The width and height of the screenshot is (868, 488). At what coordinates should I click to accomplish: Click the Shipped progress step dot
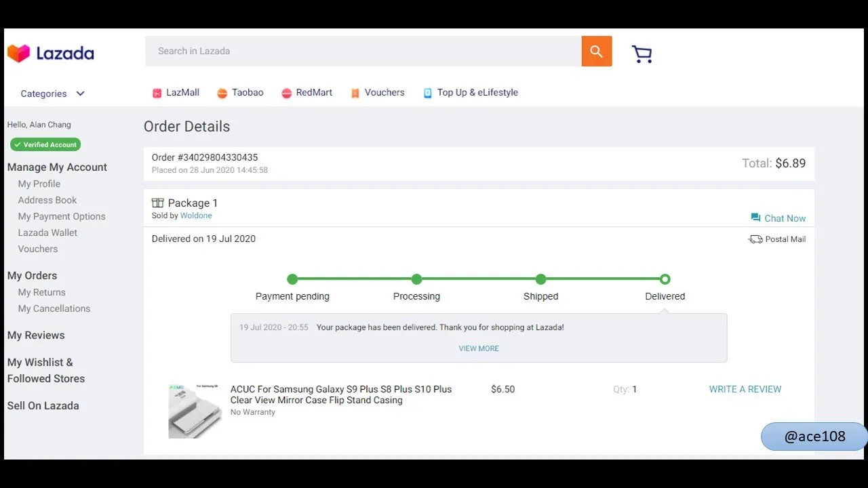pos(540,279)
